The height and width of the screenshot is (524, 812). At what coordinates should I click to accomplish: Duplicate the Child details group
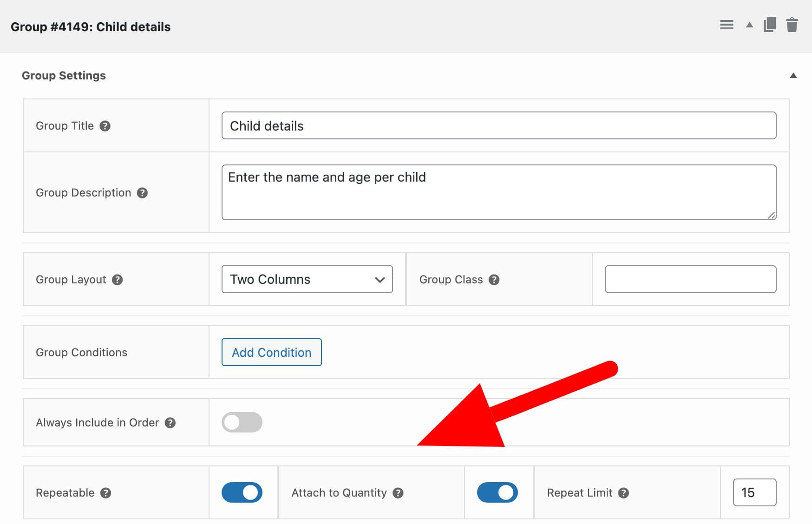(770, 25)
